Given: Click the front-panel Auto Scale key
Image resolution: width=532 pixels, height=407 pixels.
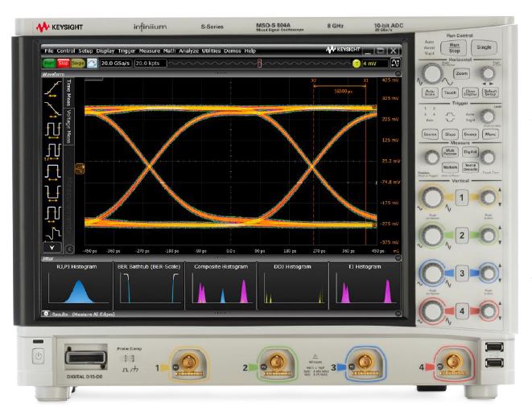Looking at the screenshot, I should pyautogui.click(x=430, y=92).
